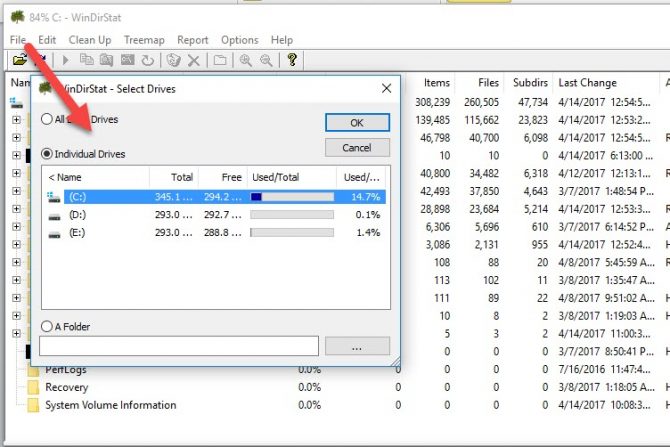Select the A Folder radio button

coord(47,326)
